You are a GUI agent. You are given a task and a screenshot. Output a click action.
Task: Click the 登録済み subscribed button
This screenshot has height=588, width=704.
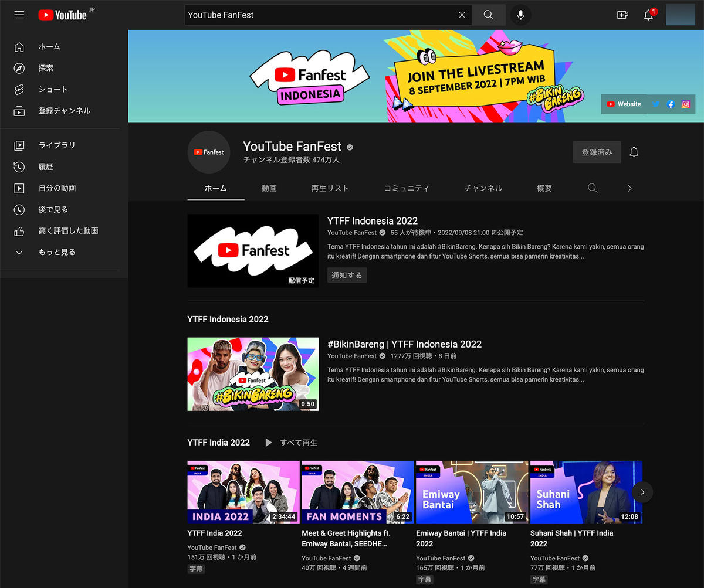pyautogui.click(x=597, y=152)
